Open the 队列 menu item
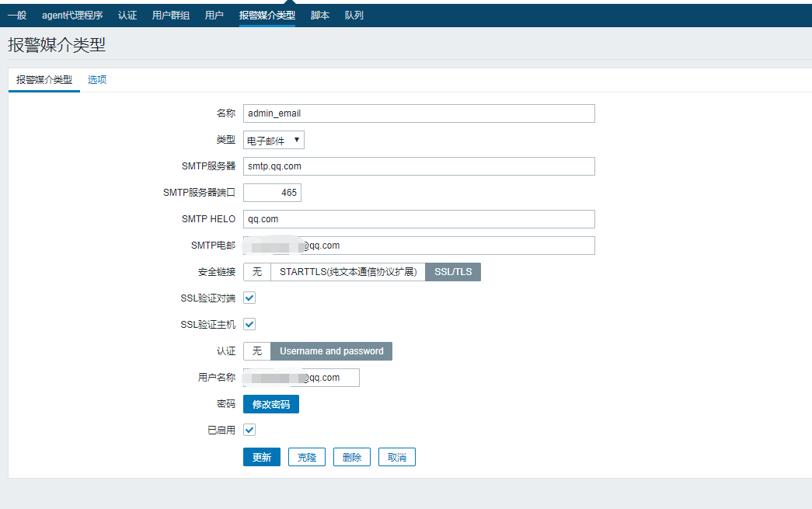The height and width of the screenshot is (509, 812). tap(354, 16)
